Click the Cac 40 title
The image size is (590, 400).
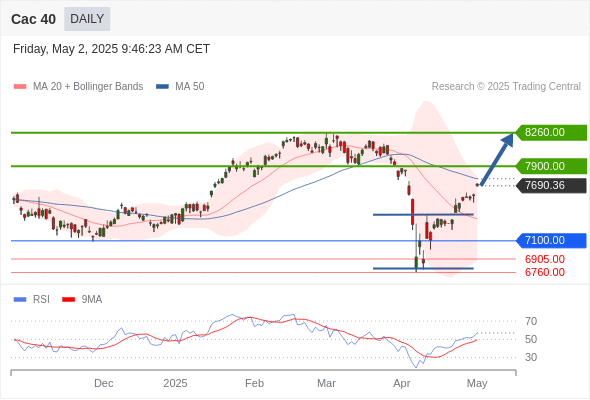tap(33, 19)
